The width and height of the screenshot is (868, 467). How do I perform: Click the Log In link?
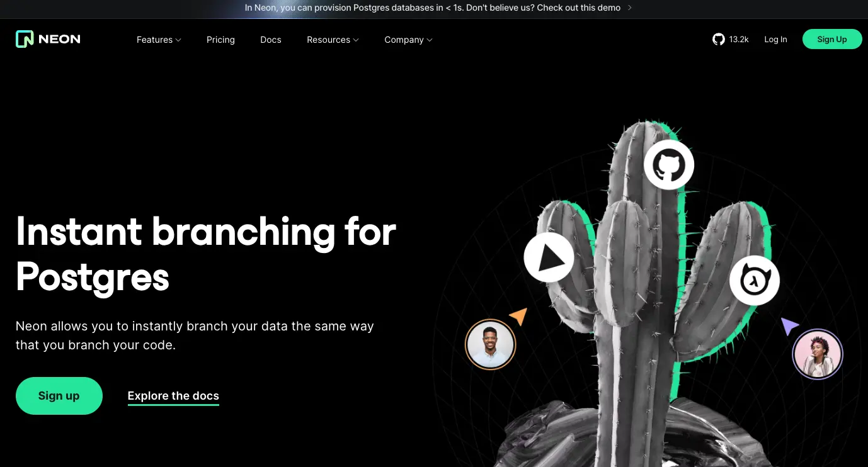click(x=775, y=39)
